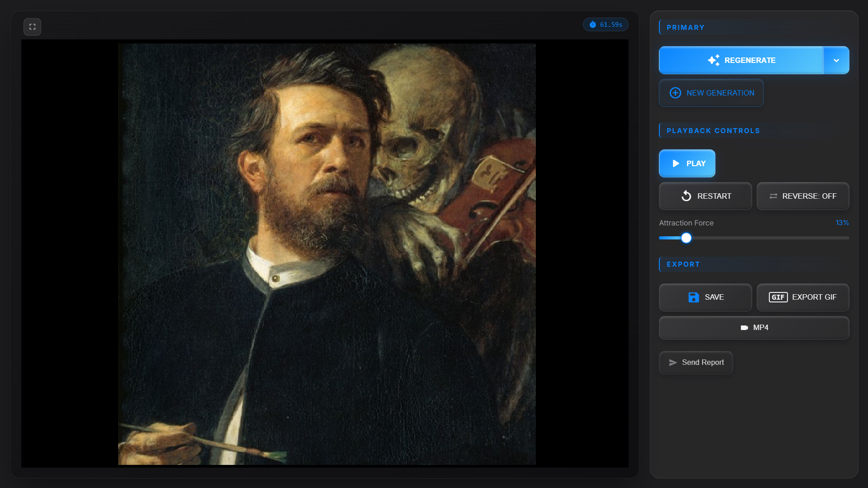Expand the Regenerate dropdown arrow
868x488 pixels.
pos(836,60)
